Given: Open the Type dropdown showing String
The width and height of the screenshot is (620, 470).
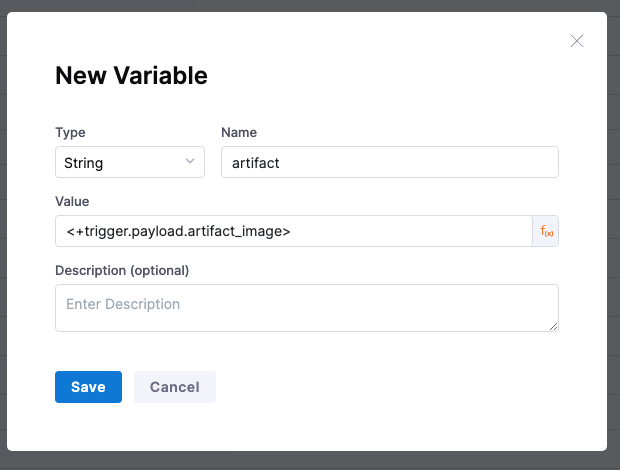Looking at the screenshot, I should point(129,162).
